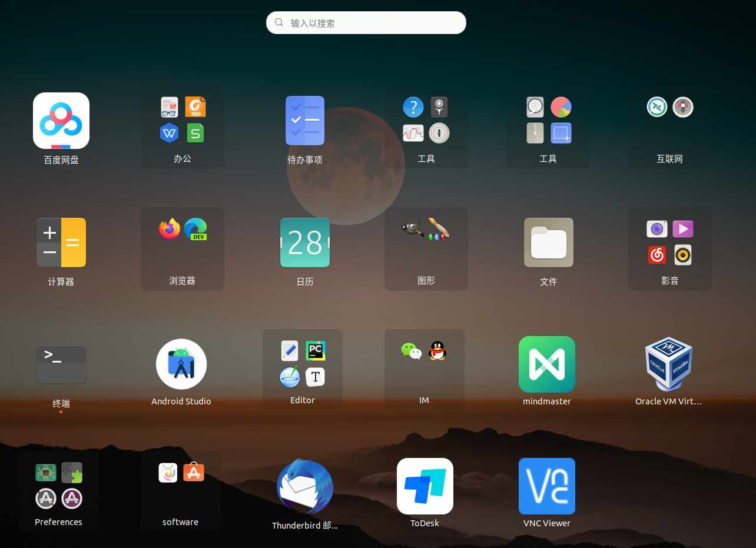The image size is (756, 548).
Task: Expand the Preferences folder
Action: (x=59, y=491)
